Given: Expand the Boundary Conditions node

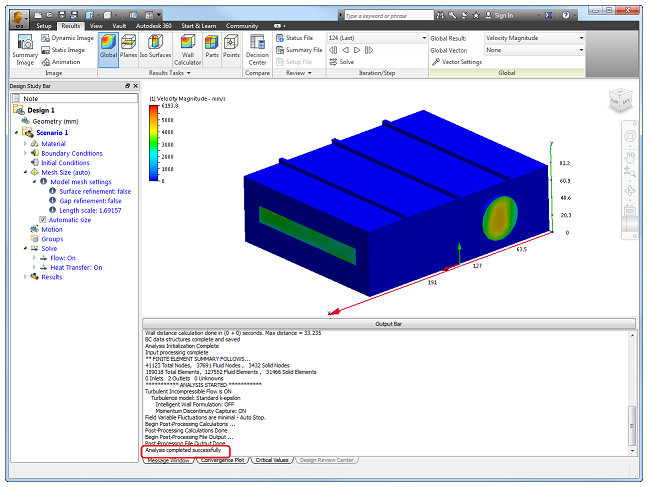Looking at the screenshot, I should [x=26, y=153].
